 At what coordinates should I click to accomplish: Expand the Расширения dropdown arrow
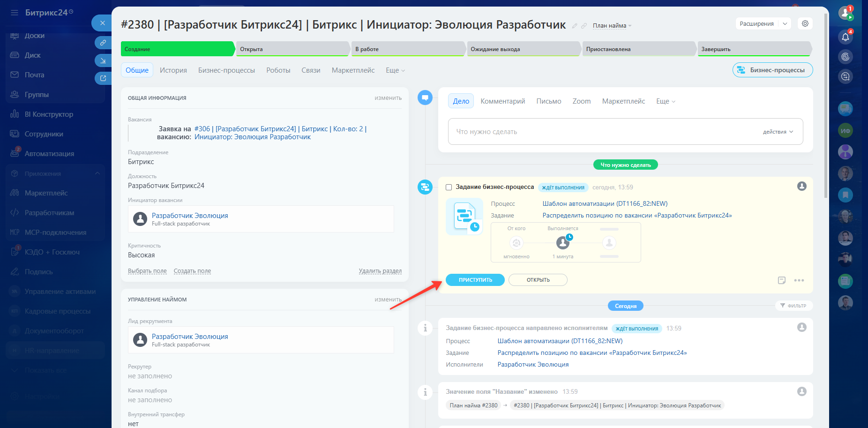pyautogui.click(x=785, y=23)
